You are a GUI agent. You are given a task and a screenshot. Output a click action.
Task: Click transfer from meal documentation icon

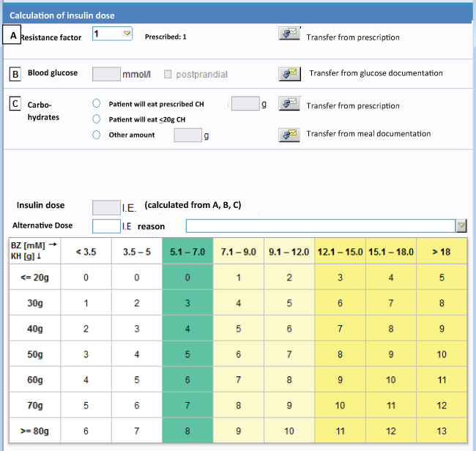[x=289, y=134]
